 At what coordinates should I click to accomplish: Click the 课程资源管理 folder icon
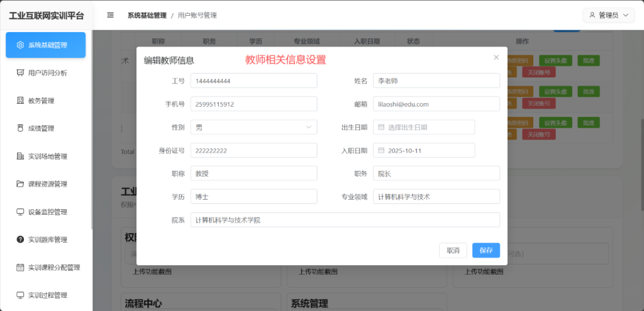coord(20,184)
